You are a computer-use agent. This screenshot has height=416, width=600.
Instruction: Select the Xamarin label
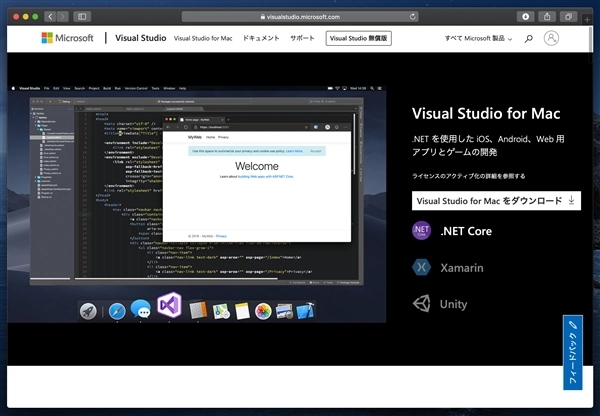tap(461, 268)
